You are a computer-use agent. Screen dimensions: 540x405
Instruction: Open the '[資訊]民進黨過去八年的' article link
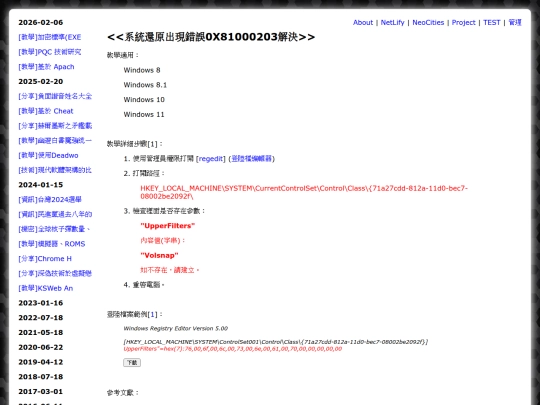(x=55, y=214)
